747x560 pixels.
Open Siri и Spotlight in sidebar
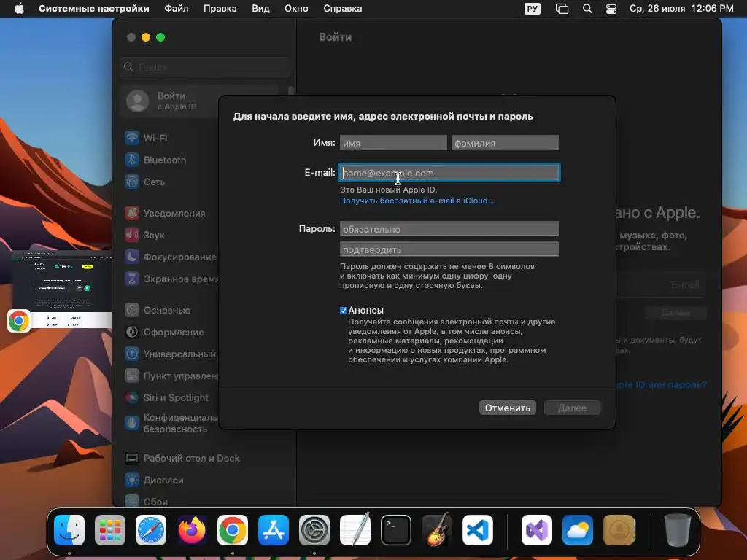point(169,397)
